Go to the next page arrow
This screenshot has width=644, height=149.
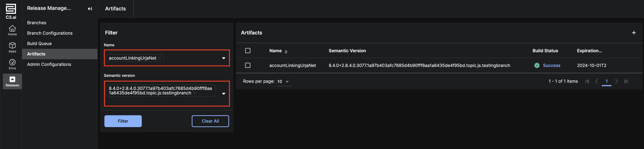coord(617,81)
